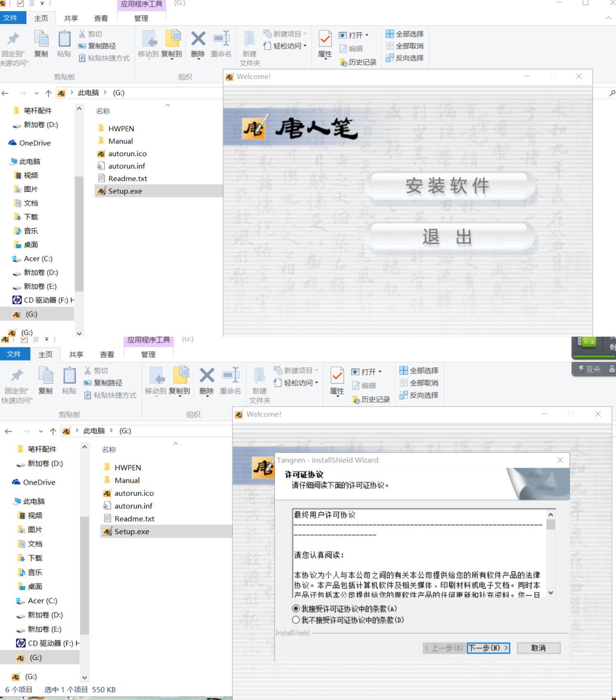Click the license agreement scrollbar down arrow
This screenshot has height=700, width=616.
551,592
